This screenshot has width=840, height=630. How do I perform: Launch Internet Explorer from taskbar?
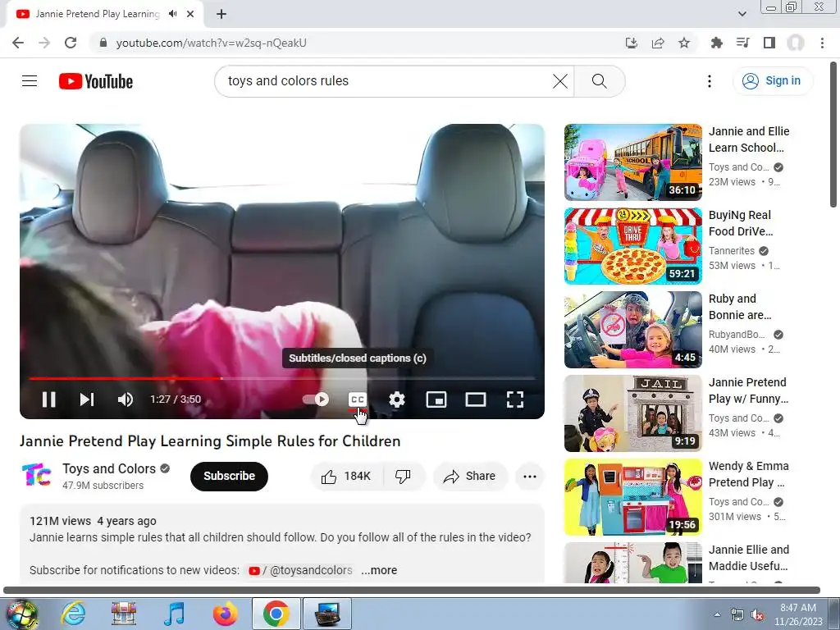pyautogui.click(x=73, y=614)
